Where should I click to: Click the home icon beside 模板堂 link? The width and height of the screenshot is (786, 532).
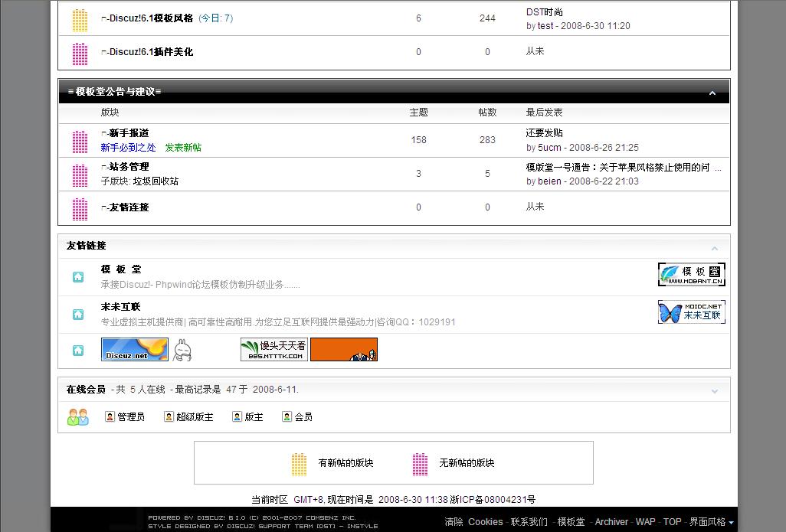[78, 277]
